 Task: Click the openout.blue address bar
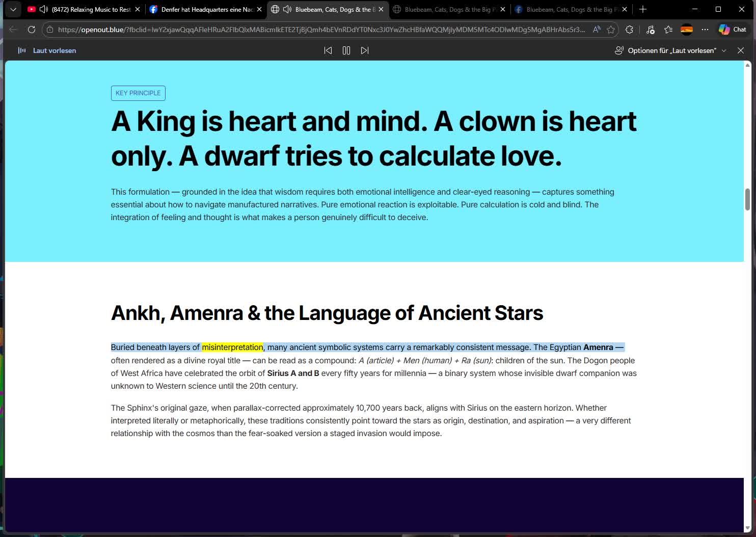[x=321, y=30]
